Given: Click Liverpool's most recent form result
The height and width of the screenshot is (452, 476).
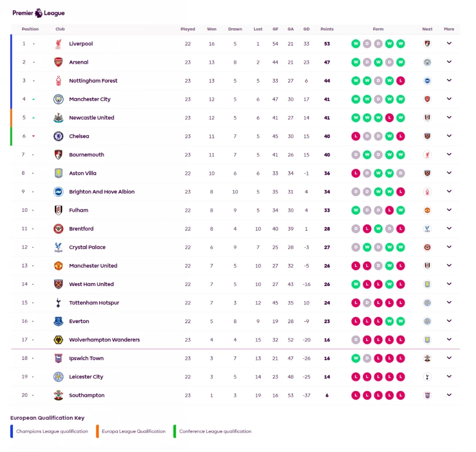Looking at the screenshot, I should coord(400,44).
